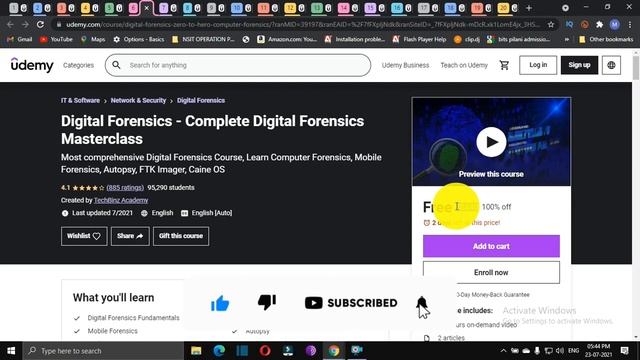Open the Gmail bookmark
This screenshot has width=640, height=360.
click(x=20, y=39)
